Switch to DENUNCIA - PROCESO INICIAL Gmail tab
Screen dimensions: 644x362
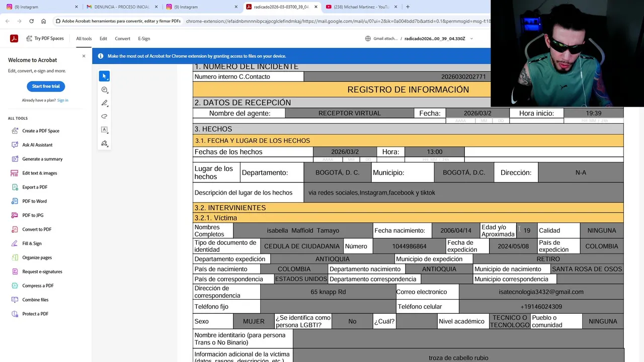click(121, 7)
